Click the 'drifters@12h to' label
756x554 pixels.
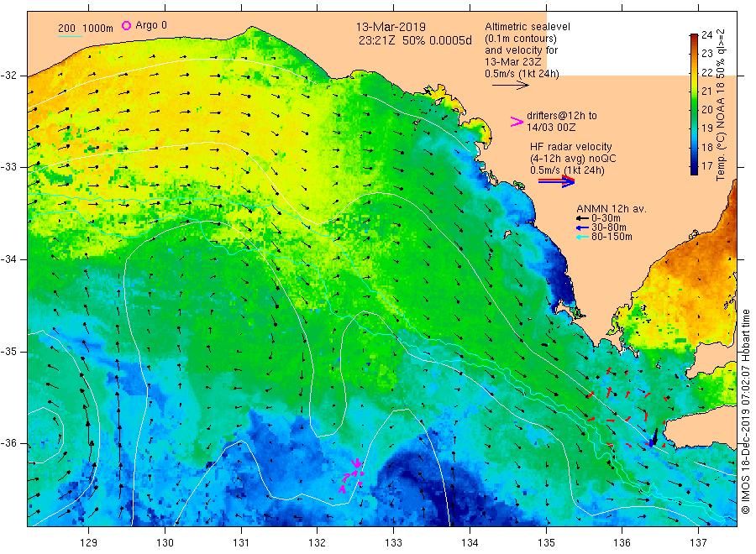(562, 116)
